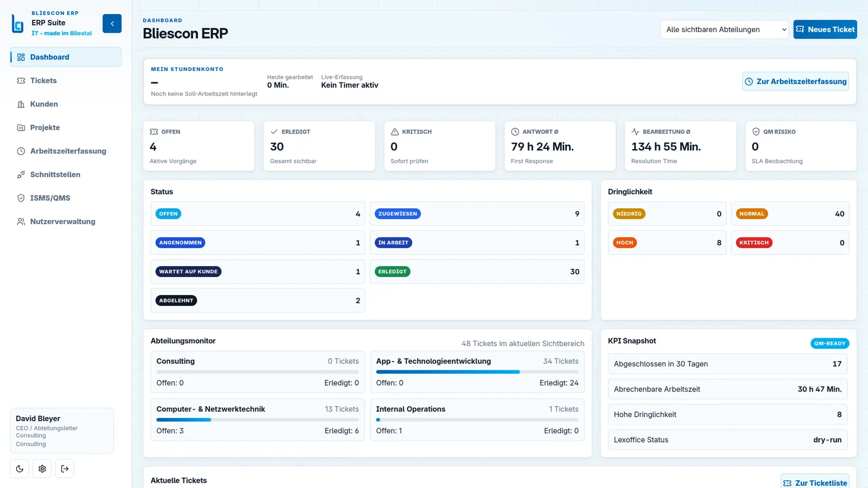
Task: Click the red KRITISCH urgency badge
Action: [x=754, y=243]
